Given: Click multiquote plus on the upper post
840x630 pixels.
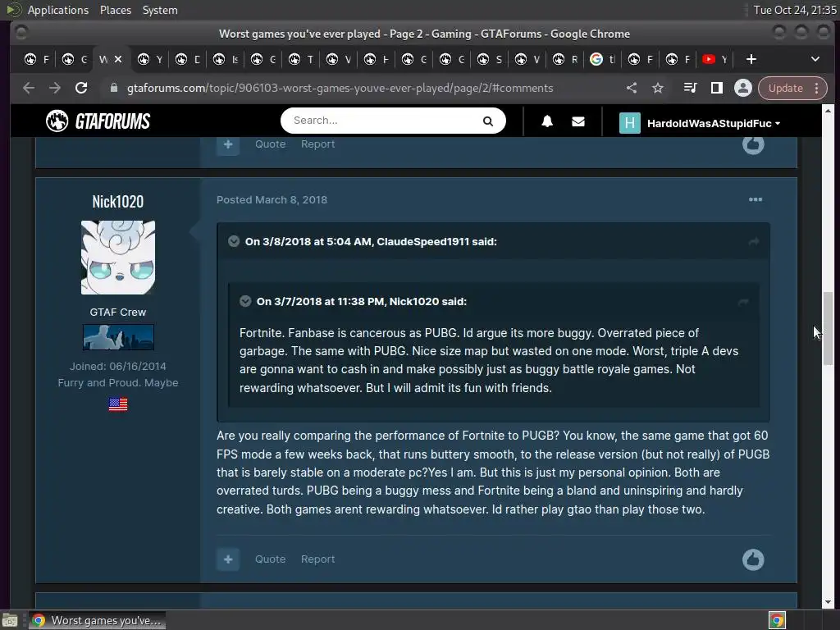Looking at the screenshot, I should [228, 144].
